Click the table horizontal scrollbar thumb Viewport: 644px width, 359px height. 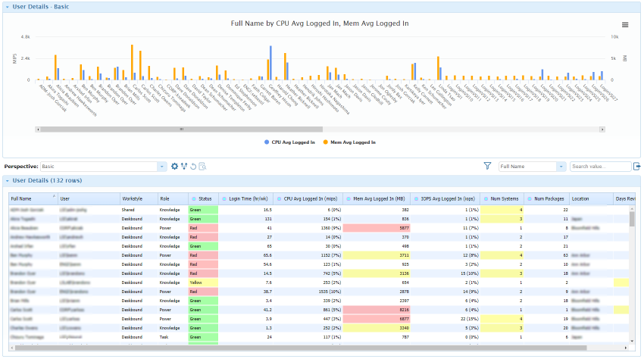coord(301,348)
